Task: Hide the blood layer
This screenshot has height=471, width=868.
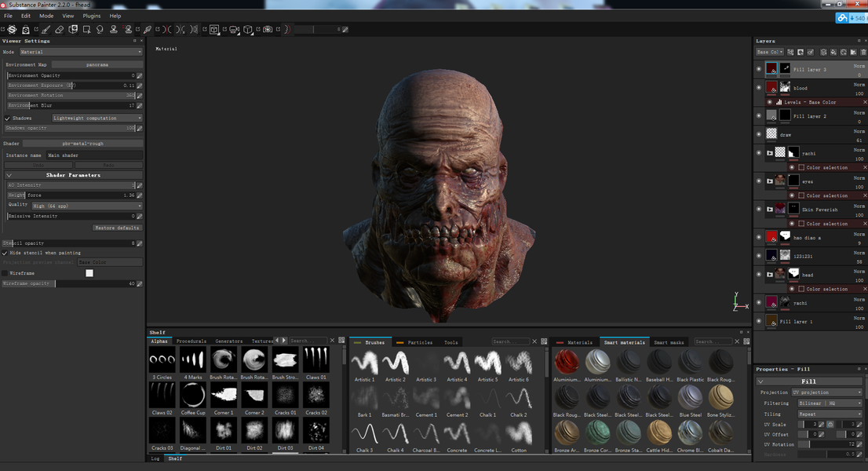Action: pos(759,87)
